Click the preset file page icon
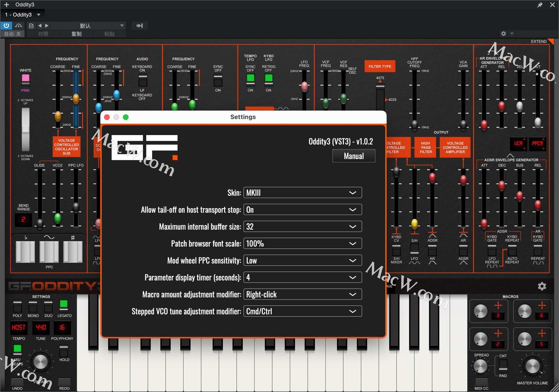Image resolution: width=559 pixels, height=392 pixels. tap(31, 26)
